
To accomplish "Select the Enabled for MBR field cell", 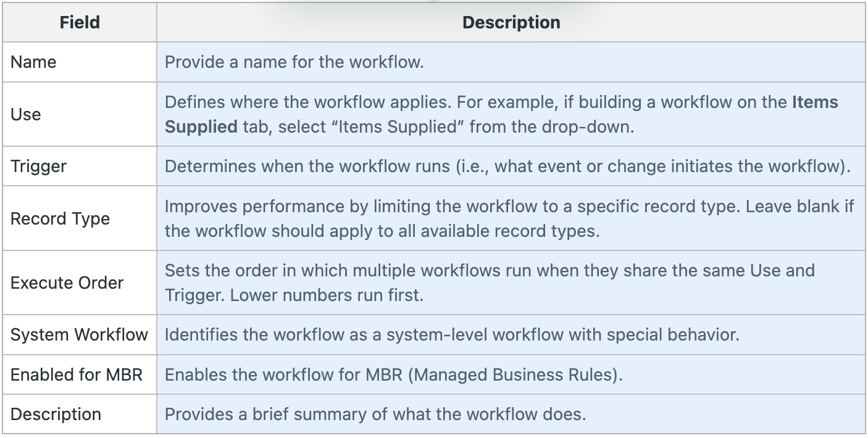I will click(x=80, y=374).
